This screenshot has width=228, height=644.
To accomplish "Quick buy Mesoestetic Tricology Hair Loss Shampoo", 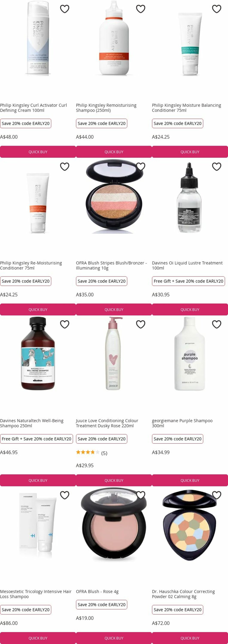I will pos(38,638).
